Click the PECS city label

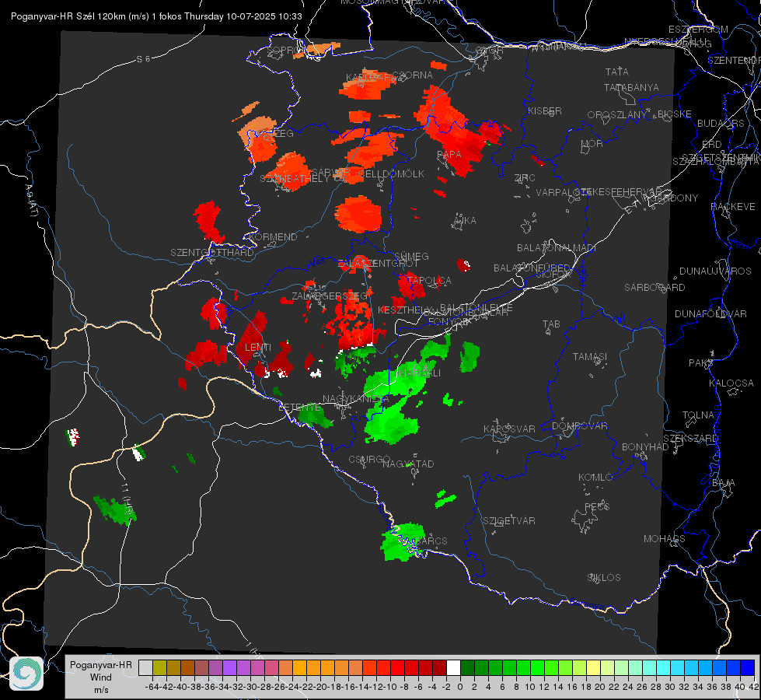(596, 506)
